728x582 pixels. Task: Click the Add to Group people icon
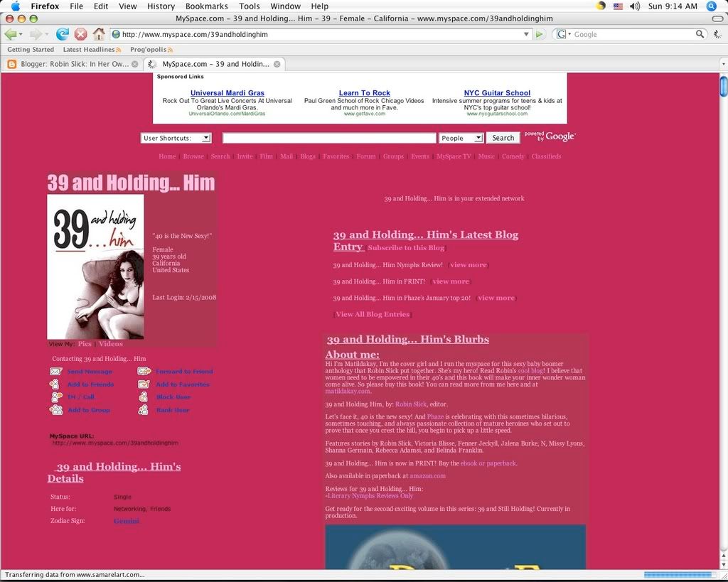(56, 410)
